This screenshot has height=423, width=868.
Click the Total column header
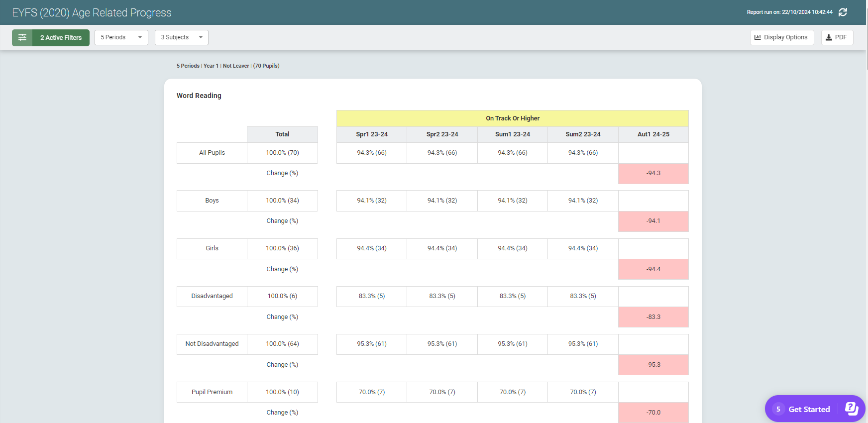(x=282, y=134)
